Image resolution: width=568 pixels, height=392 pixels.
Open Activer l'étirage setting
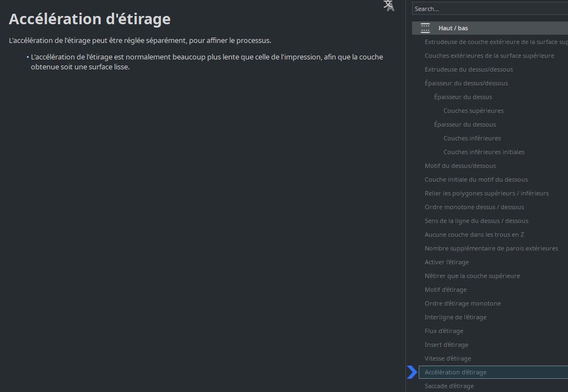(447, 262)
